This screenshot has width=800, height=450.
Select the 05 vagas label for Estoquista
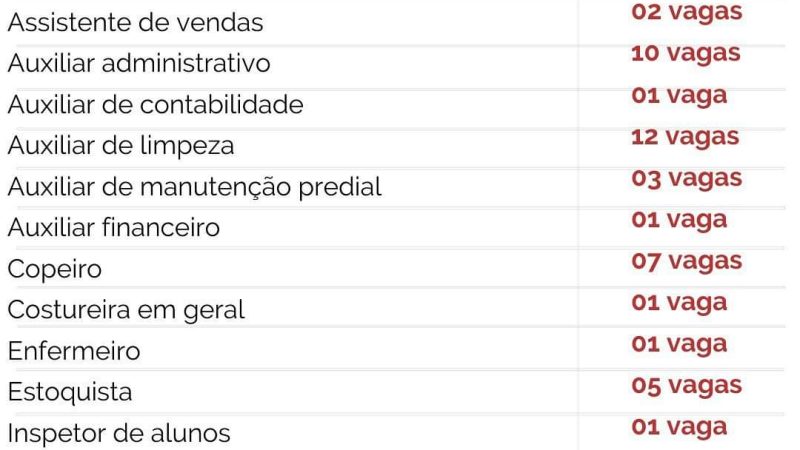pyautogui.click(x=686, y=386)
